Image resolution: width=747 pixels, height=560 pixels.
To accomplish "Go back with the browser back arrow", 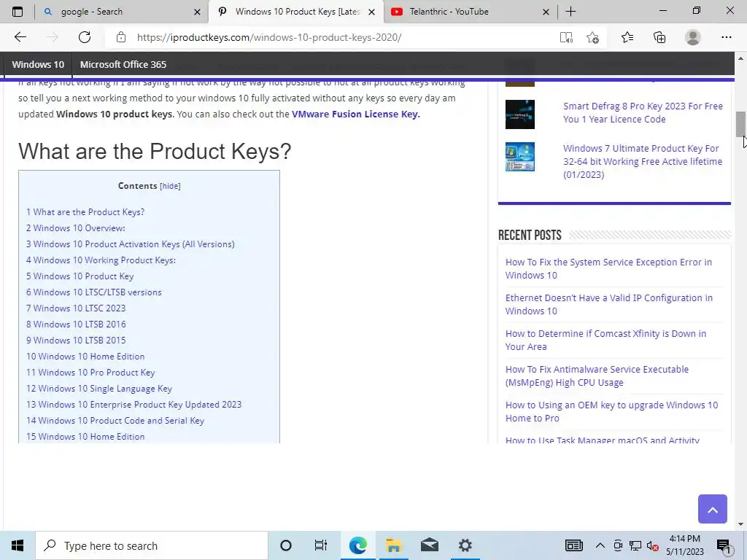I will tap(20, 37).
